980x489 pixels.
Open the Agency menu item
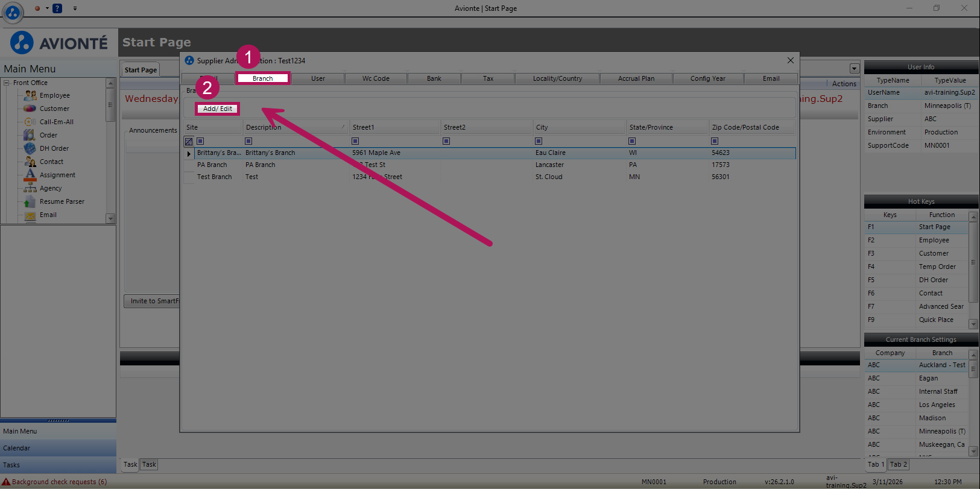click(51, 188)
